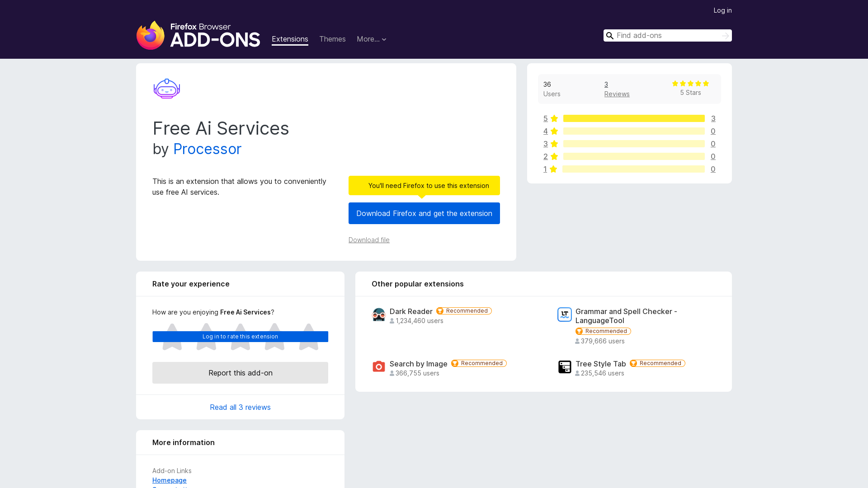This screenshot has width=868, height=488.
Task: Click the 1-star rating bar
Action: coord(633,169)
